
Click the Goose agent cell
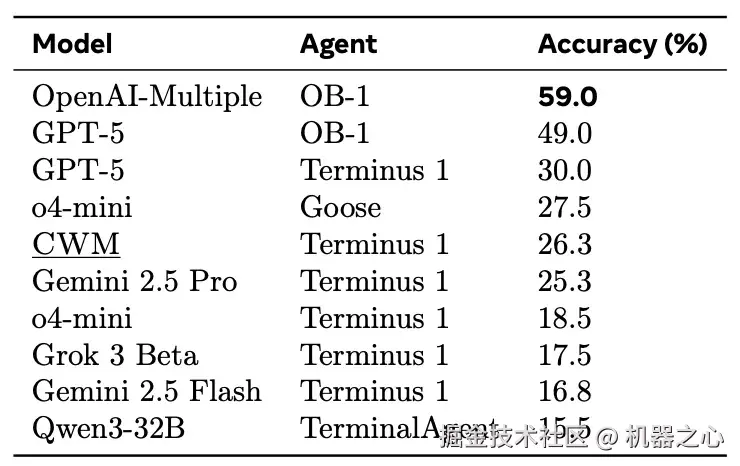click(x=340, y=207)
